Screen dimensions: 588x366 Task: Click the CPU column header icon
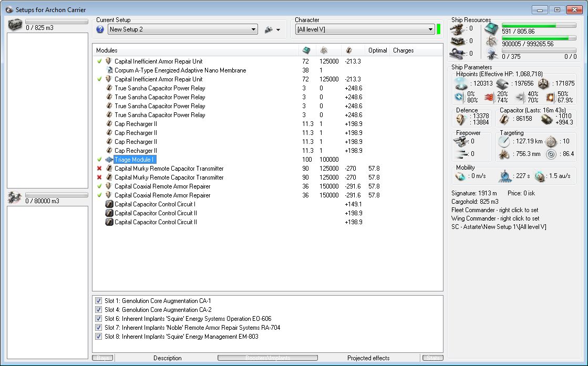306,50
